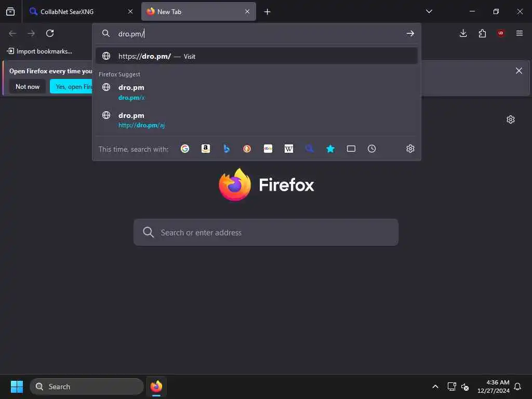Click Import bookmarks link
This screenshot has height=399, width=532.
pos(39,51)
